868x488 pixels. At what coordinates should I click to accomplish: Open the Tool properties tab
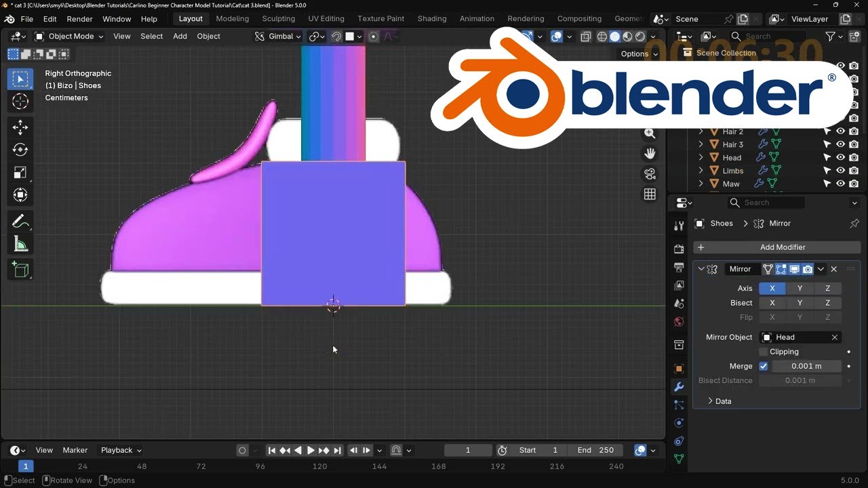679,226
